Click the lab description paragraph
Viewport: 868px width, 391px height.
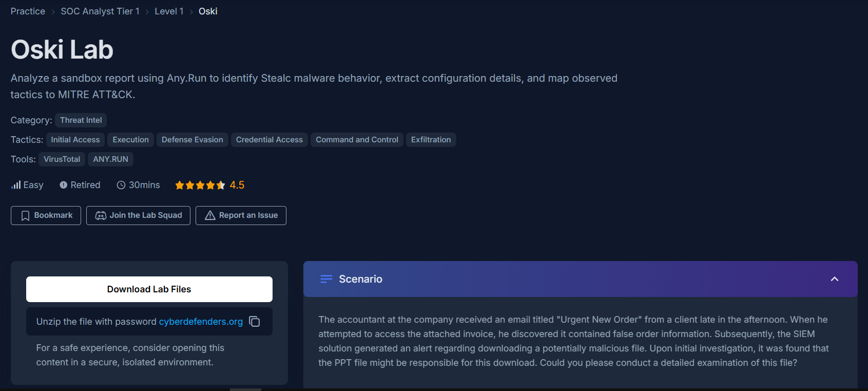click(x=314, y=86)
